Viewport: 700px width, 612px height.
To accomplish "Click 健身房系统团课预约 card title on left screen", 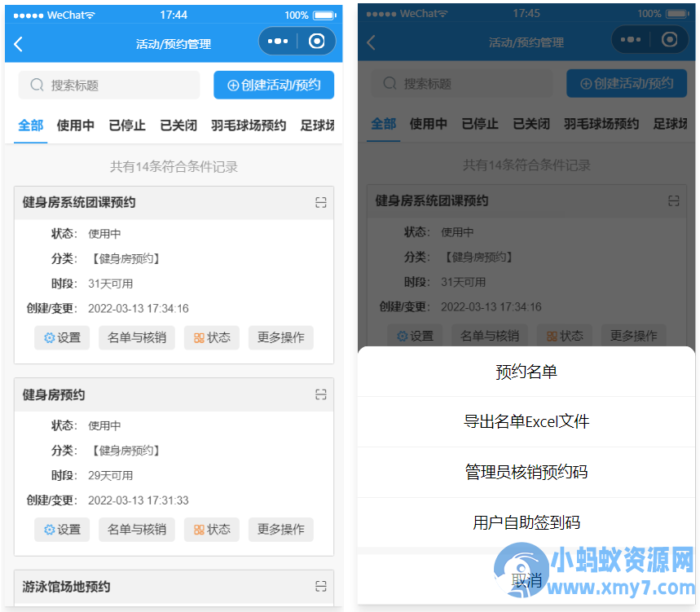I will pyautogui.click(x=79, y=203).
